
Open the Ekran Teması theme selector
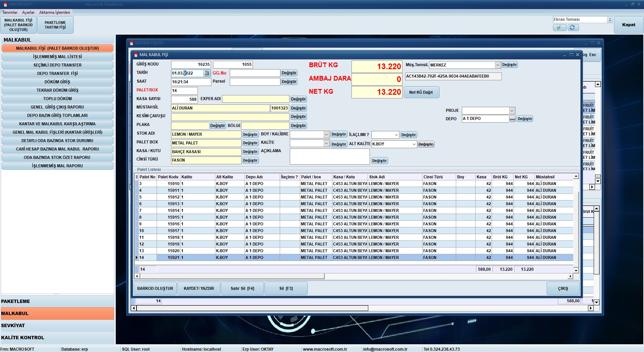(x=610, y=20)
